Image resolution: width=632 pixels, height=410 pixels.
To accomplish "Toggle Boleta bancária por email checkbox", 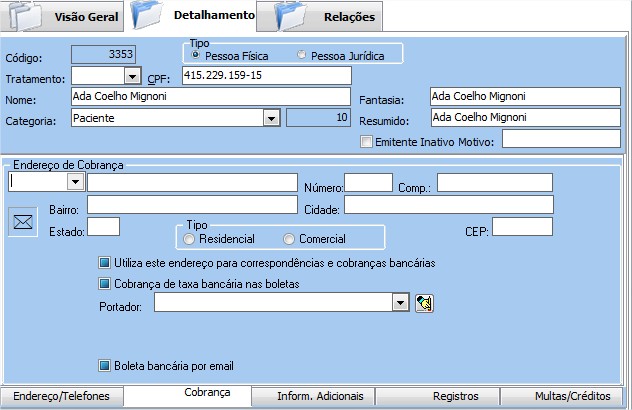I will click(104, 365).
